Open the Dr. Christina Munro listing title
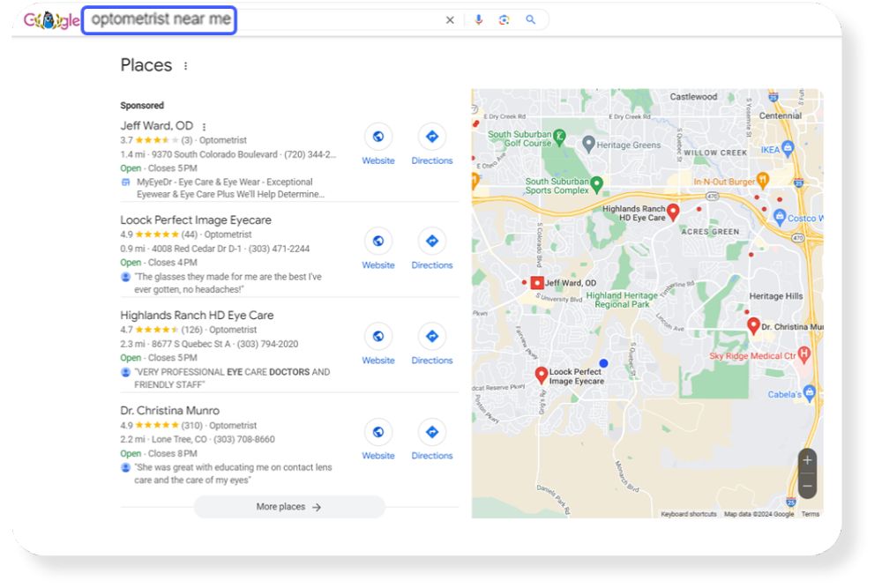 [170, 410]
